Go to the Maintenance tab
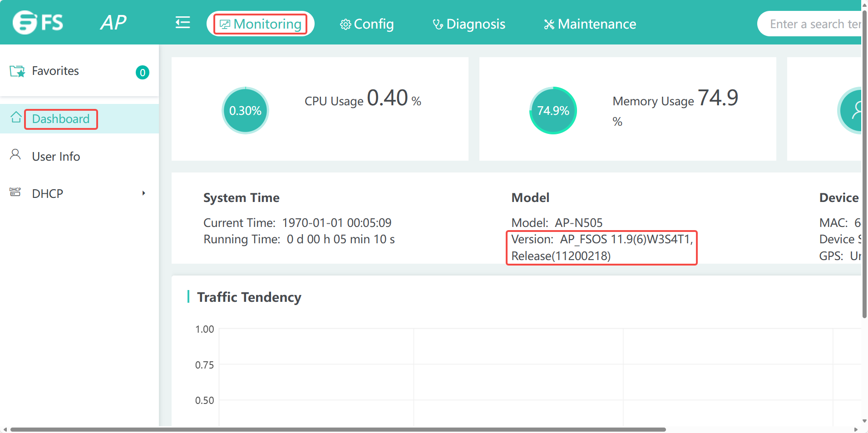 click(x=590, y=24)
